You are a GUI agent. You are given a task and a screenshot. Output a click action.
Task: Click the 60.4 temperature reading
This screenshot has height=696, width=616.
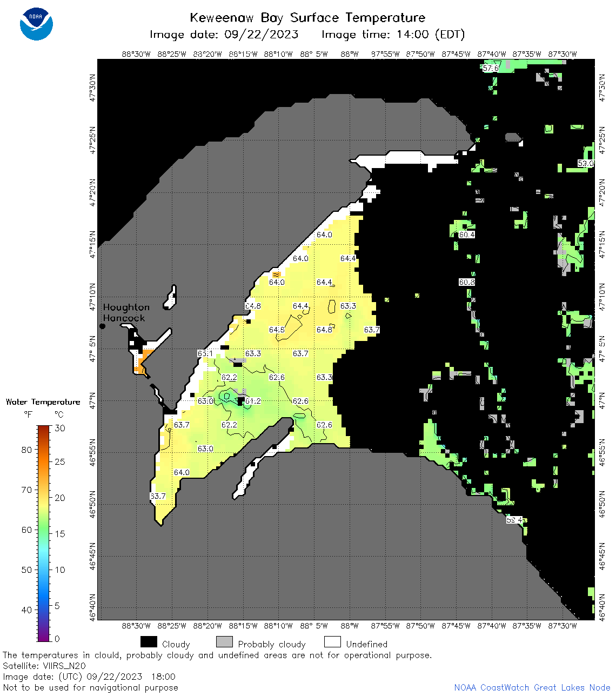coord(467,235)
